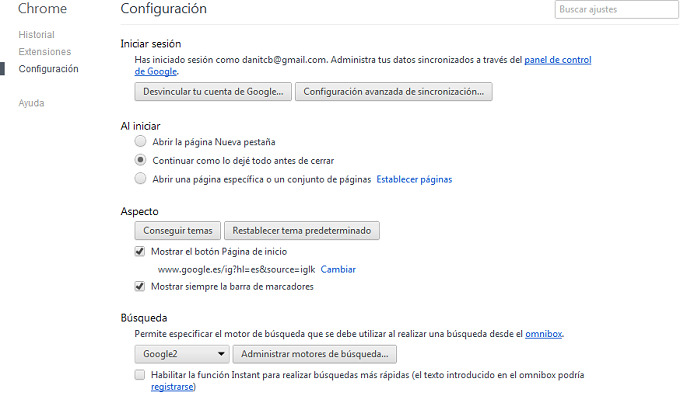Click the Cambiar link for homepage
Image resolution: width=680 pixels, height=396 pixels.
pyautogui.click(x=338, y=269)
